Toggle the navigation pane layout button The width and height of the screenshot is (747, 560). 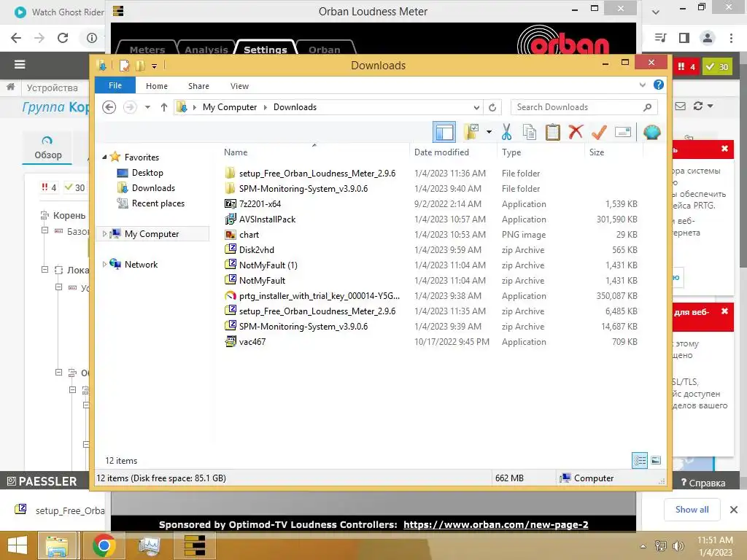444,133
